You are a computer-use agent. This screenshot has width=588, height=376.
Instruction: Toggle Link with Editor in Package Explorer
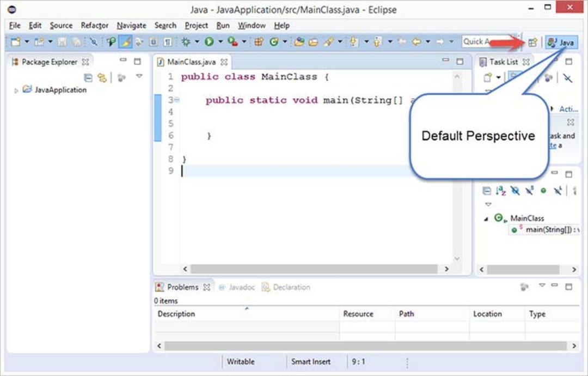[x=102, y=78]
